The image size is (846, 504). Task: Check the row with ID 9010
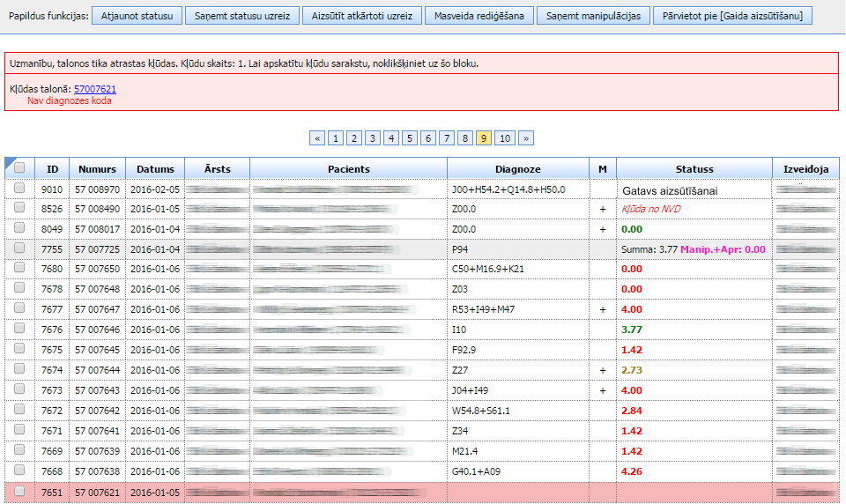pyautogui.click(x=19, y=189)
